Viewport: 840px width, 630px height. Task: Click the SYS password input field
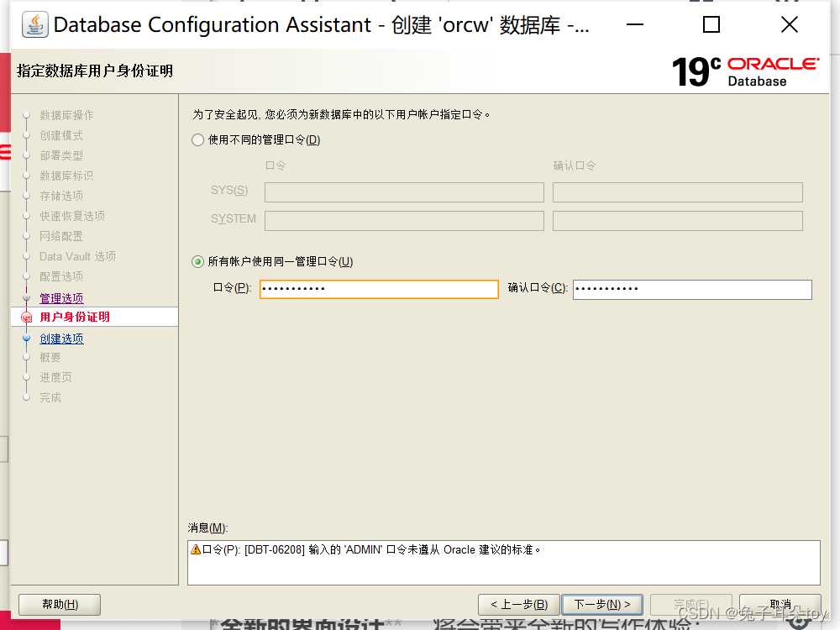(x=404, y=192)
